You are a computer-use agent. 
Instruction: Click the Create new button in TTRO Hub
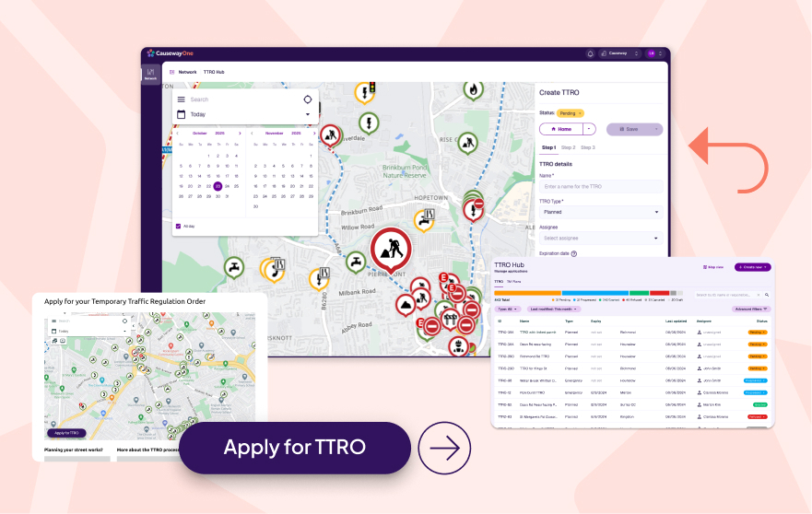752,267
